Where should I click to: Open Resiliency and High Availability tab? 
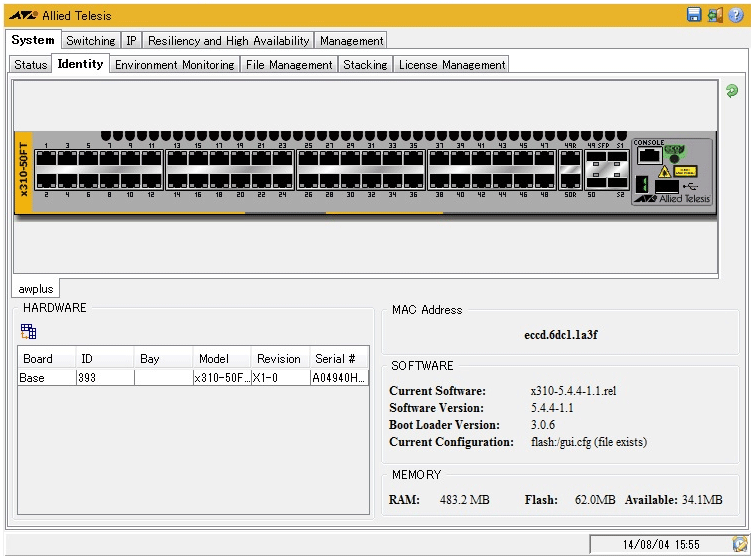tap(229, 41)
